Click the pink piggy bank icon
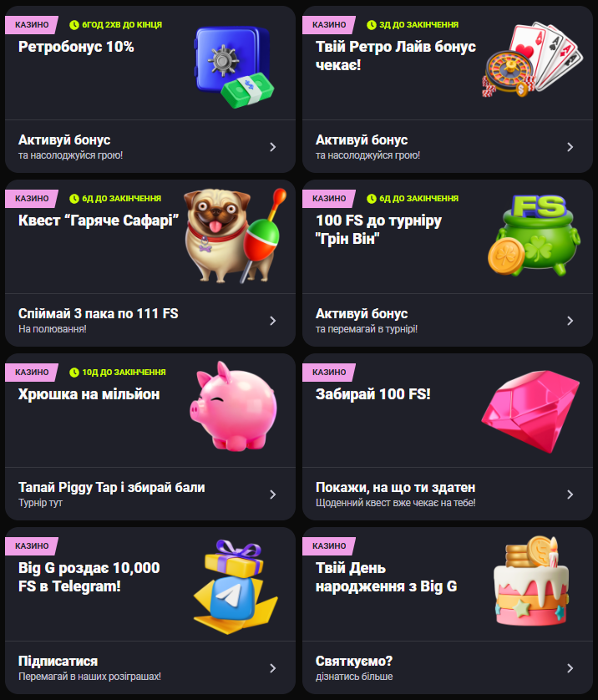 [233, 406]
